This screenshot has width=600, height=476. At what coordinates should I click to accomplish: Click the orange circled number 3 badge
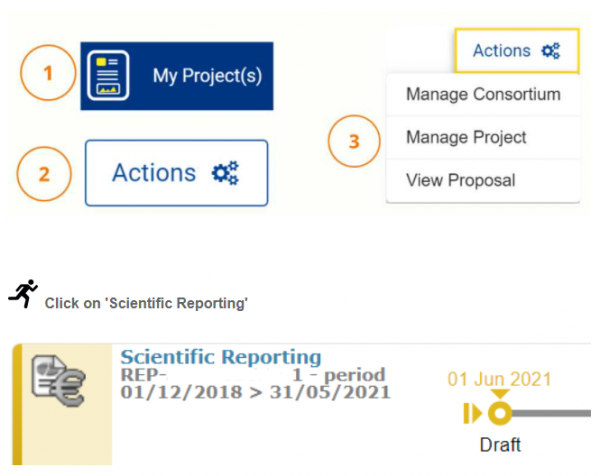(x=354, y=141)
